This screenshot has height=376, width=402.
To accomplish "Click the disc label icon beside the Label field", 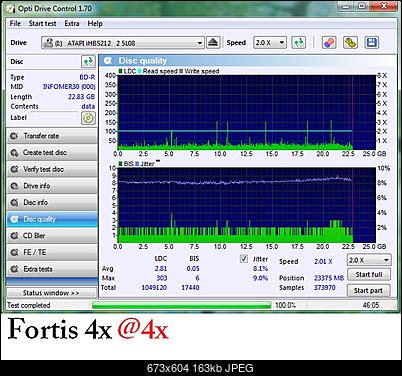I will tap(88, 118).
